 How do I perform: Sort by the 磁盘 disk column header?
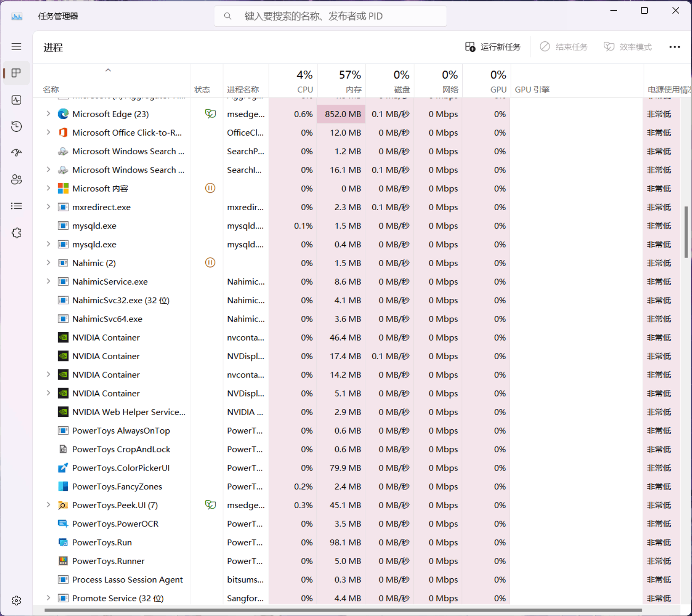(x=390, y=81)
